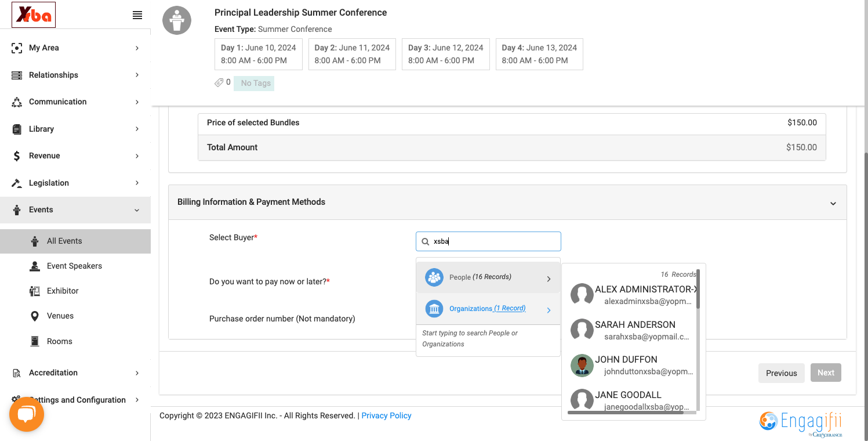This screenshot has height=441, width=868.
Task: Open People 16 Records results
Action: point(488,277)
